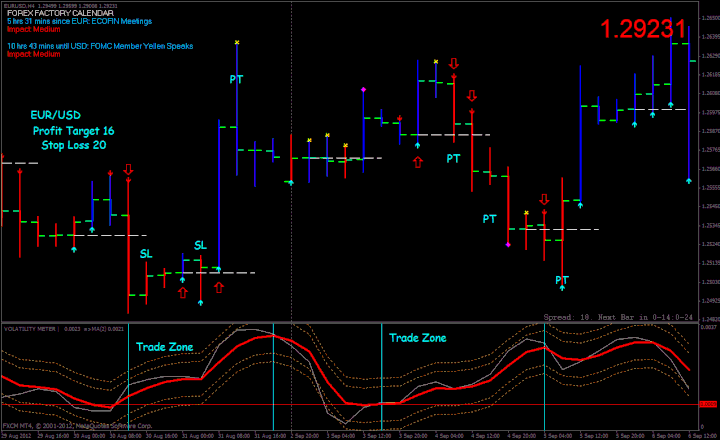The height and width of the screenshot is (440, 720).
Task: Click the Stop Loss 20 label
Action: click(74, 145)
